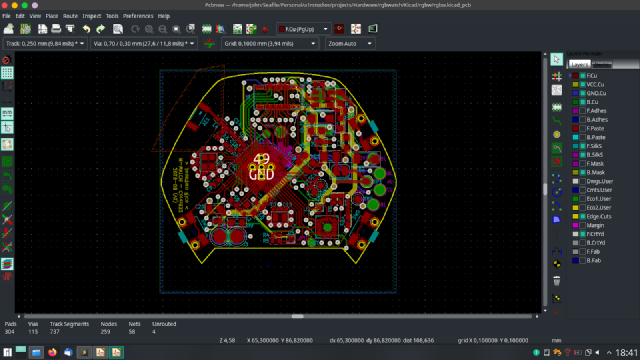Open the Footprint Editor chip icon
Screen dimensions: 640x360
207,29
